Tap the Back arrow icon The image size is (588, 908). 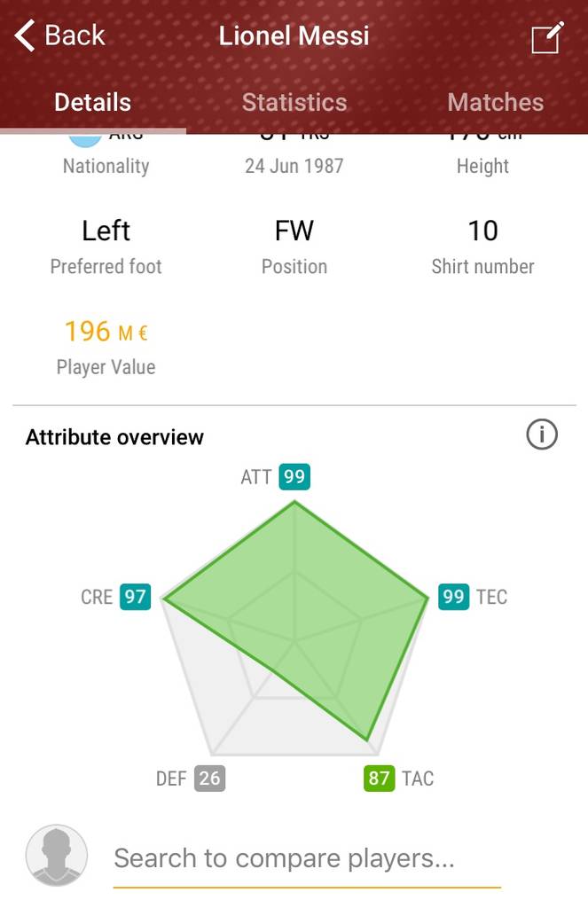pos(25,35)
